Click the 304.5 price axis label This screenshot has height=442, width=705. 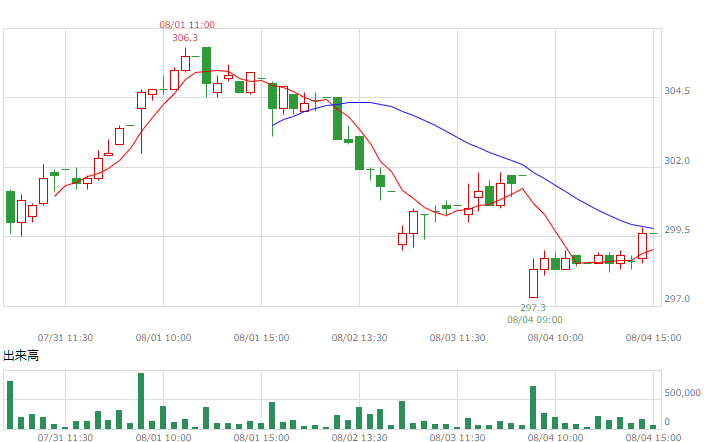tap(677, 91)
